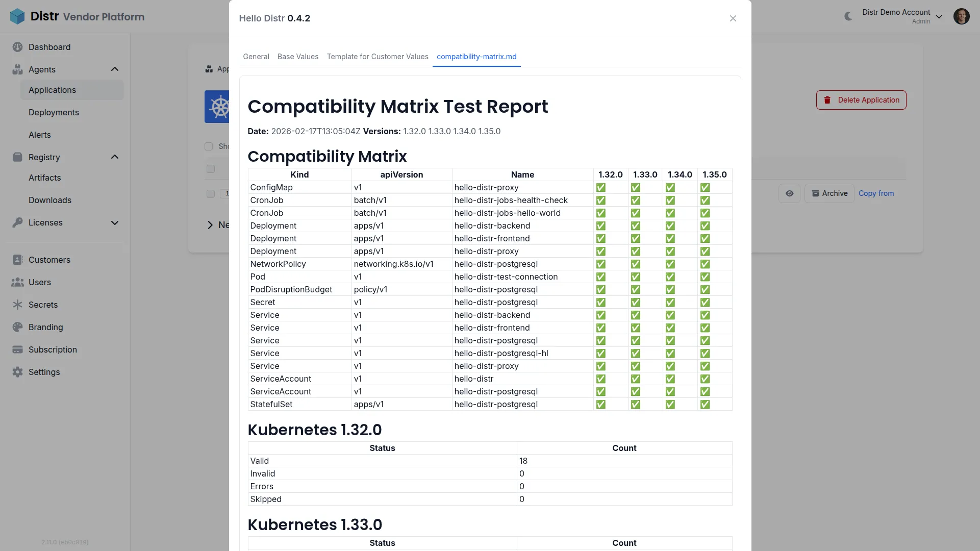Viewport: 980px width, 551px height.
Task: Open the Template for Customer Values tab
Action: pos(378,57)
